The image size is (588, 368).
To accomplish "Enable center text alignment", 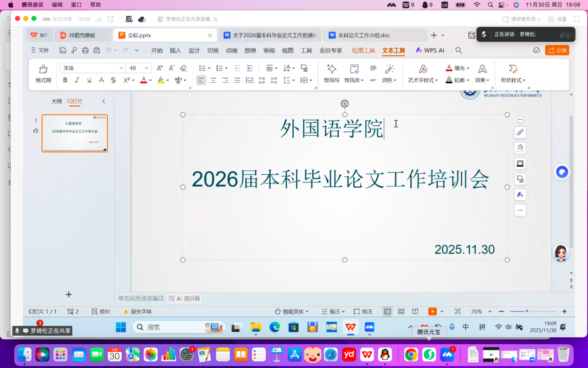I will 213,80.
